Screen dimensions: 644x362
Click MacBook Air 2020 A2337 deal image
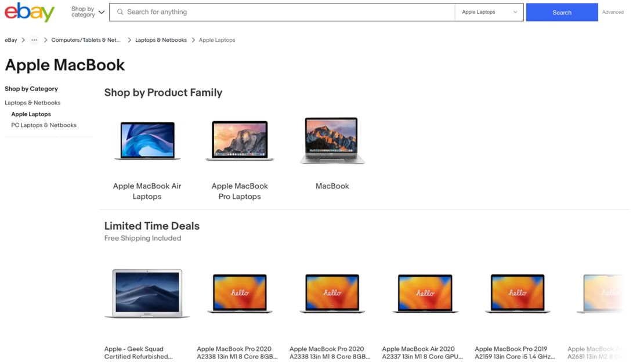pos(425,294)
